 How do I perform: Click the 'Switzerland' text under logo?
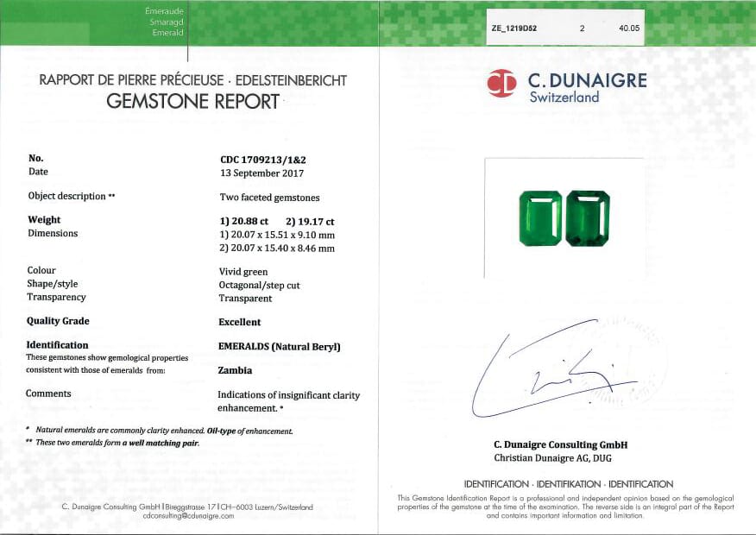coord(564,97)
